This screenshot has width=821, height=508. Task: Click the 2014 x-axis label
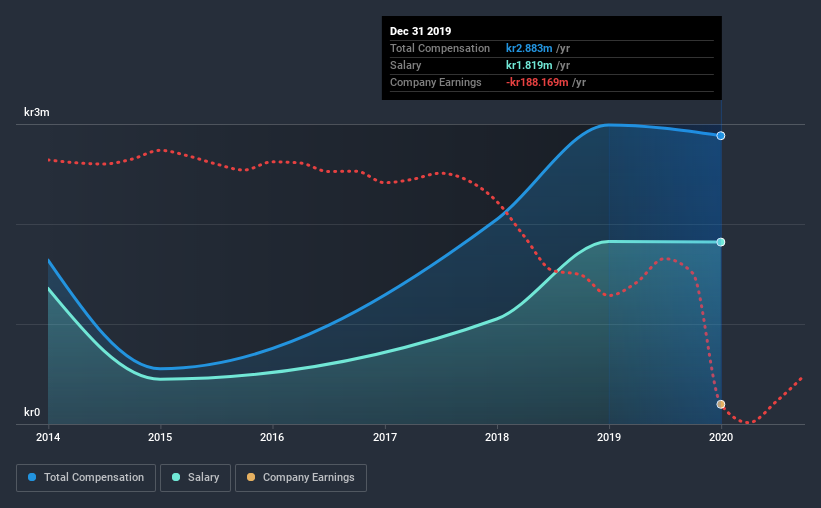48,437
